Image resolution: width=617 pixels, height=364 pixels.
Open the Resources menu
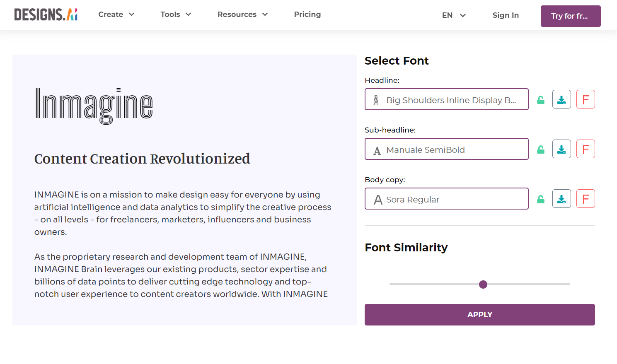[x=242, y=14]
